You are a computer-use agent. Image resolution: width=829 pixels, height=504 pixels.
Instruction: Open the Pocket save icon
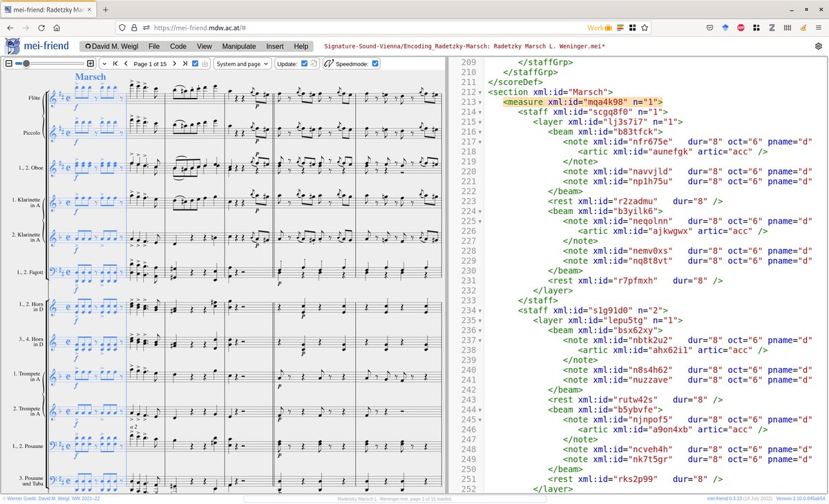(x=709, y=28)
